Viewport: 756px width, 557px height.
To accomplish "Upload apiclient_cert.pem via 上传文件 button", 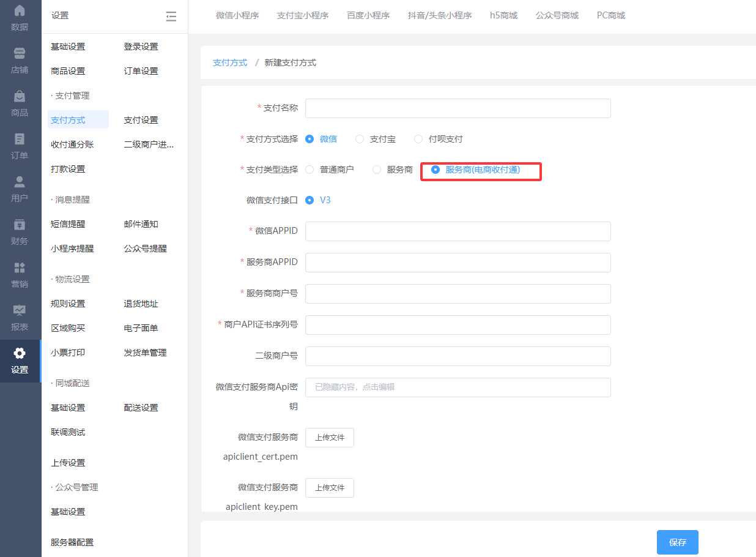I will pos(330,438).
